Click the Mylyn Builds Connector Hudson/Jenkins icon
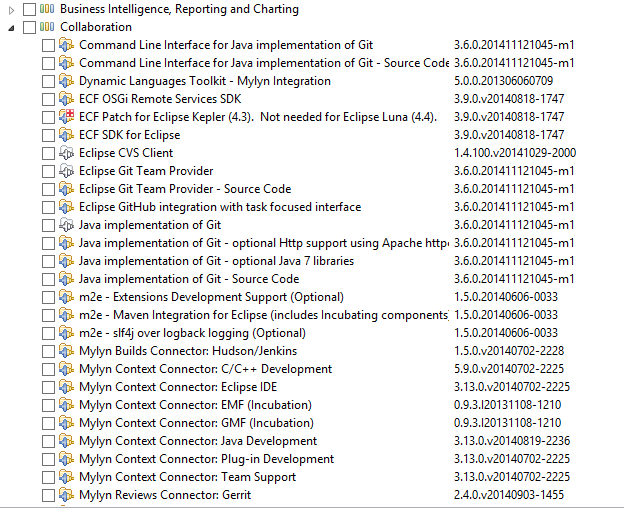624x508 pixels. 66,350
